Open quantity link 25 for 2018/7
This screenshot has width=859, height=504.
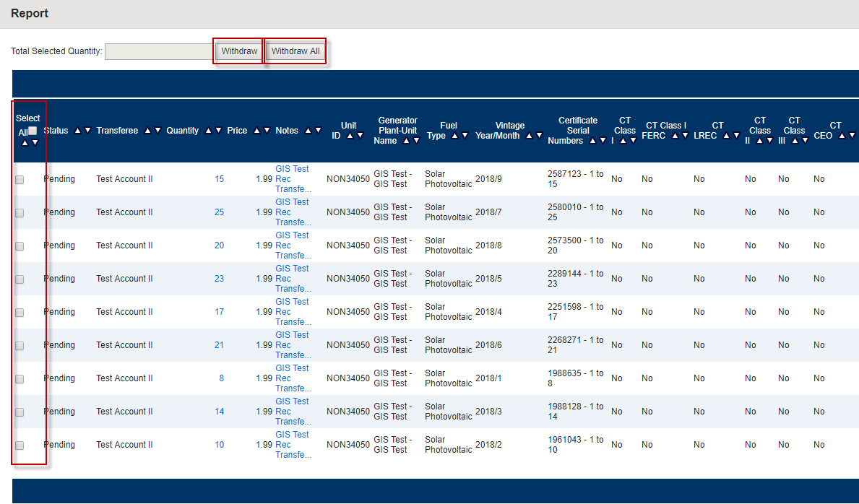219,212
